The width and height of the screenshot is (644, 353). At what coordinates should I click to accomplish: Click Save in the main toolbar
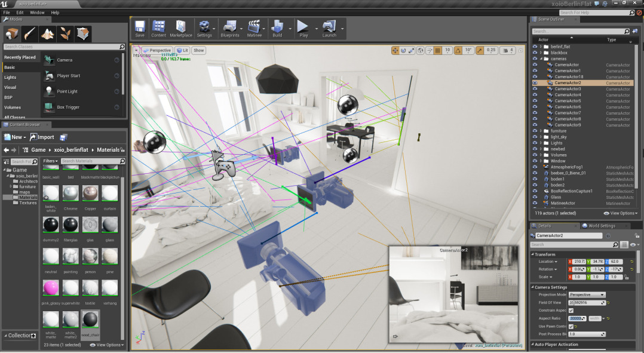pos(139,28)
